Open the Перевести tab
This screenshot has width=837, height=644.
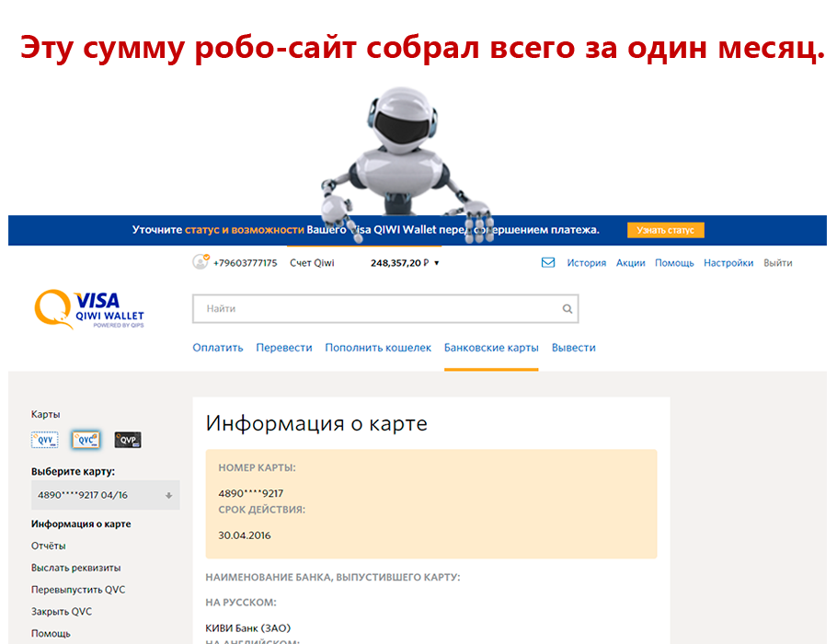pos(284,348)
